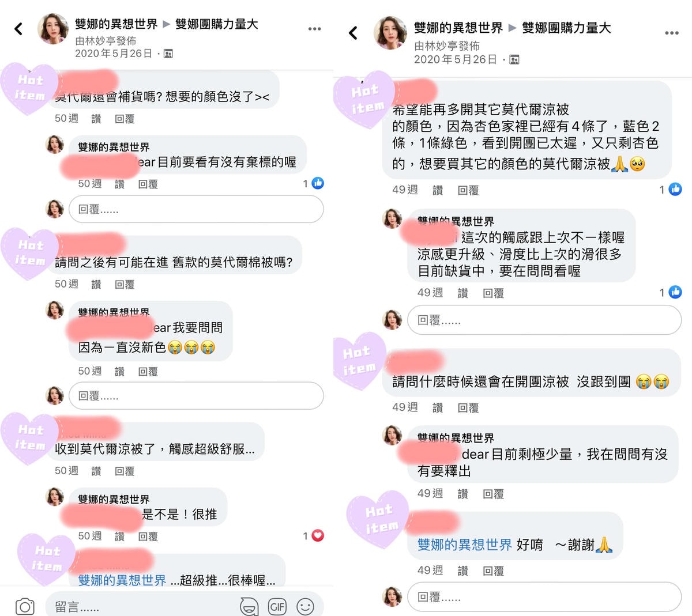692x616 pixels.
Task: Tap the blue like reaction on 棄標 reply
Action: [318, 183]
